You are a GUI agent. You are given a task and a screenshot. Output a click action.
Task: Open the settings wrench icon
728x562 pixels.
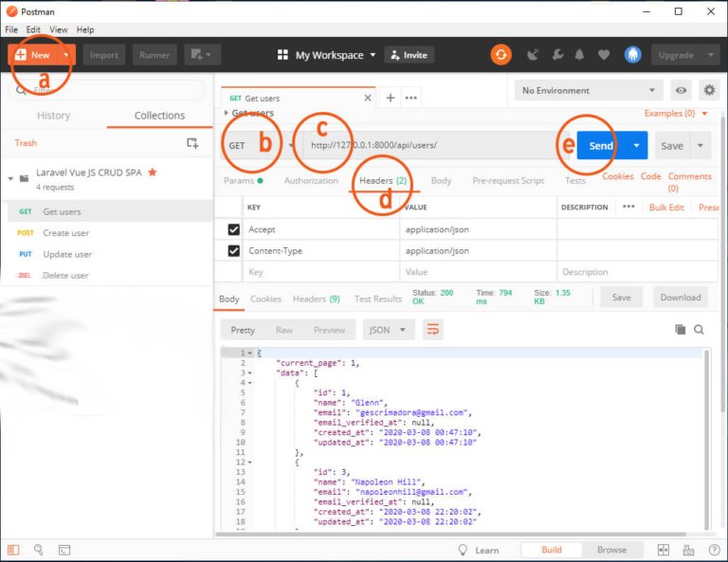(x=557, y=55)
